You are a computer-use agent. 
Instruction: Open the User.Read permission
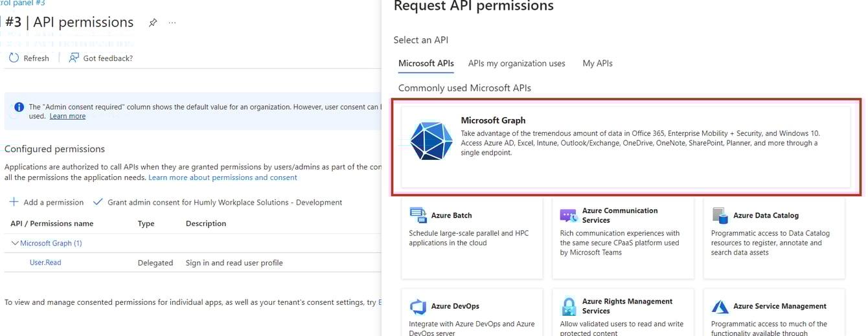tap(45, 263)
